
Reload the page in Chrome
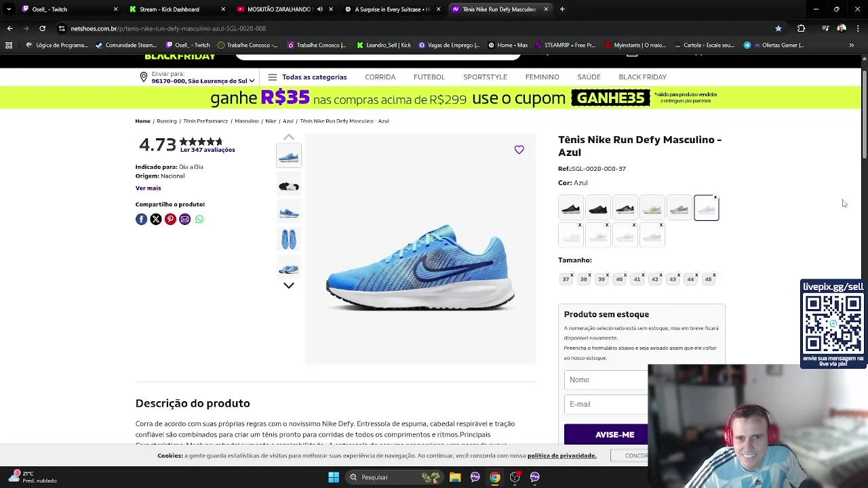point(42,28)
